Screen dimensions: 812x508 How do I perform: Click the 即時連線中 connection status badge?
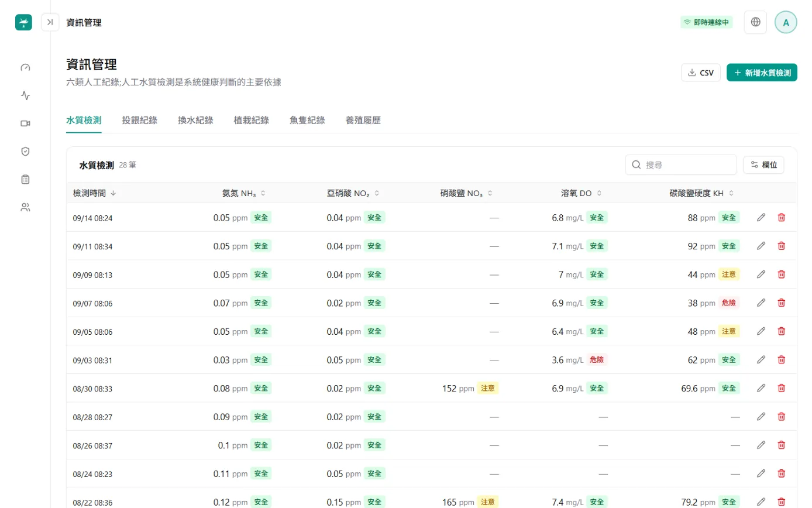[706, 22]
